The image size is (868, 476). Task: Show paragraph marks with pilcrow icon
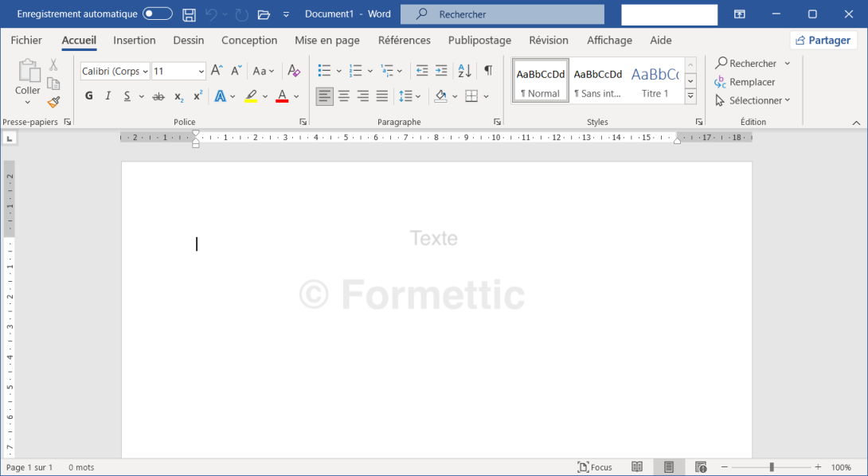(x=488, y=71)
